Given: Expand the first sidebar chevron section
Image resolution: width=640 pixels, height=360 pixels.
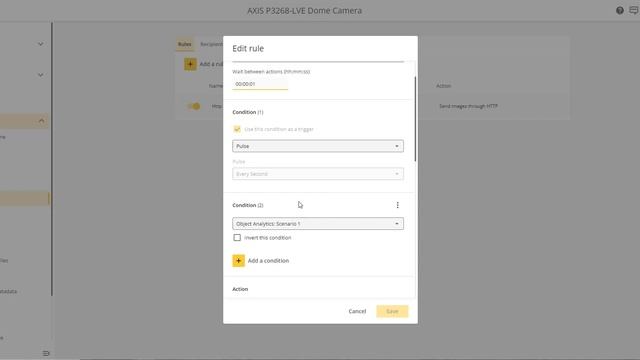Looking at the screenshot, I should [40, 44].
